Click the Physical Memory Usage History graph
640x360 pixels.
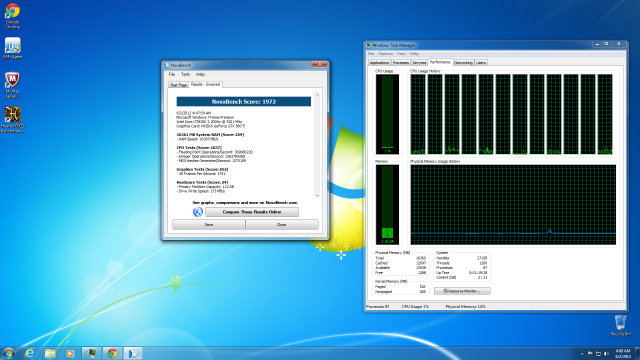tap(513, 204)
